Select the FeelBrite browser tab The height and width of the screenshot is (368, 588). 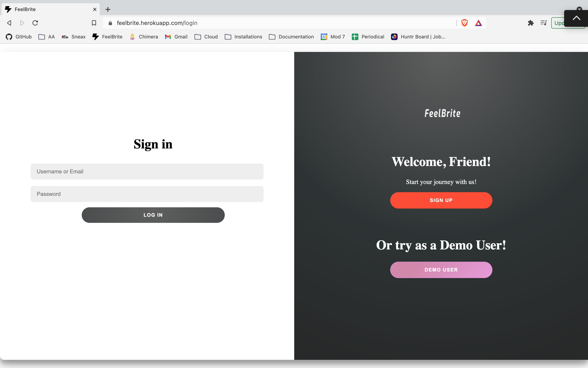pos(49,9)
